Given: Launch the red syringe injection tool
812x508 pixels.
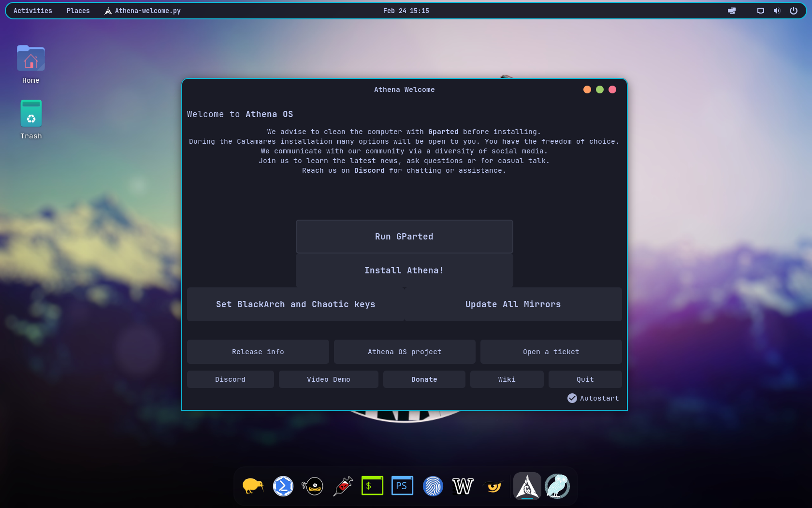Looking at the screenshot, I should coord(343,486).
